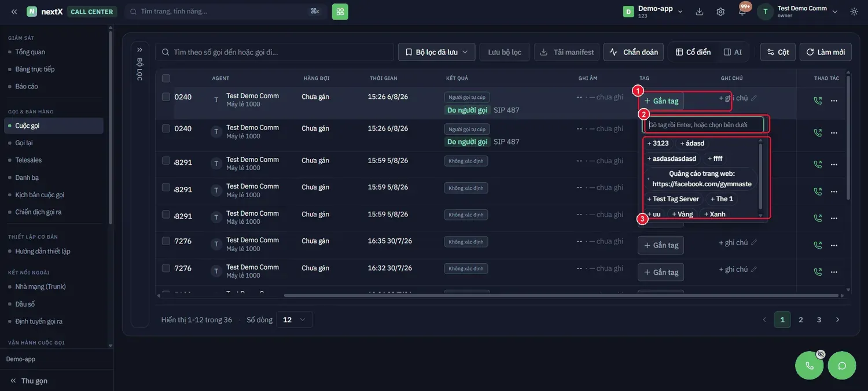Open the green floating chat button
Image resolution: width=868 pixels, height=391 pixels.
[842, 366]
